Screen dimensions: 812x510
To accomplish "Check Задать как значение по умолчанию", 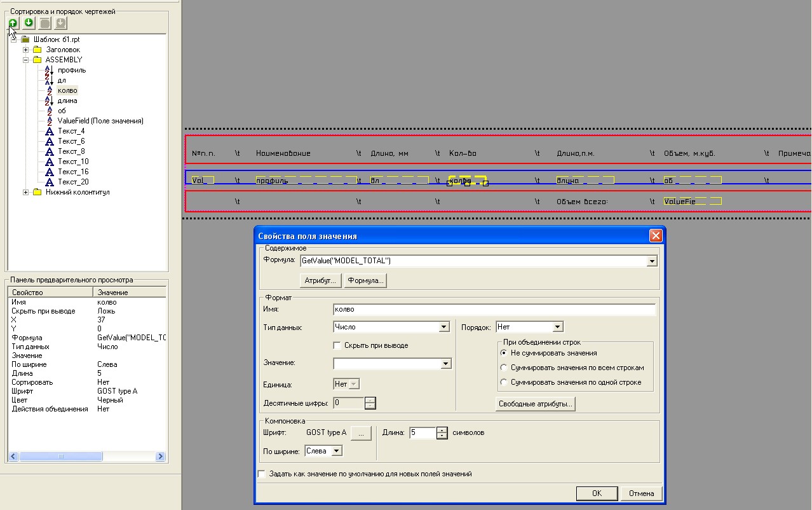I will [x=262, y=474].
